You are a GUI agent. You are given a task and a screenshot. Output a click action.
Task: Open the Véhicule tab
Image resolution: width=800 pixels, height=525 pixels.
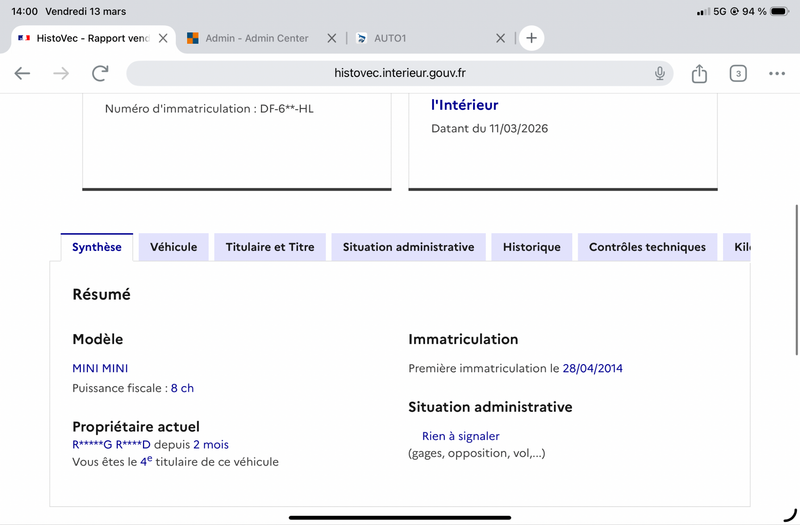coord(173,247)
